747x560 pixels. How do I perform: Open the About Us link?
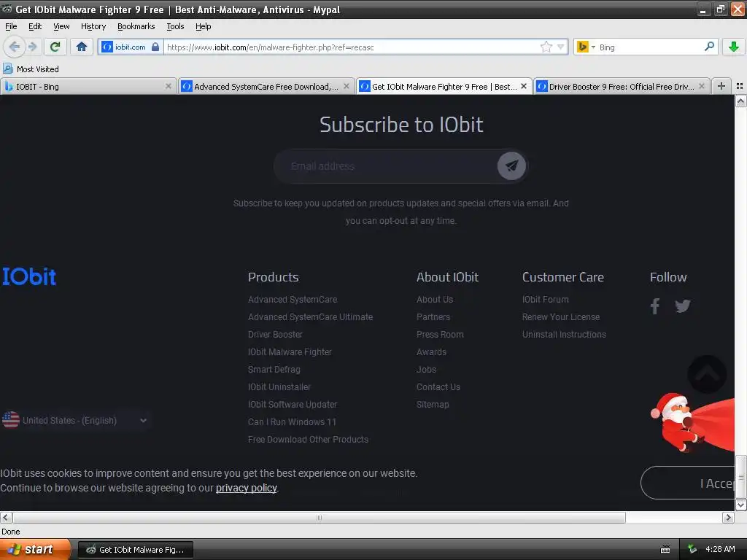click(x=435, y=300)
